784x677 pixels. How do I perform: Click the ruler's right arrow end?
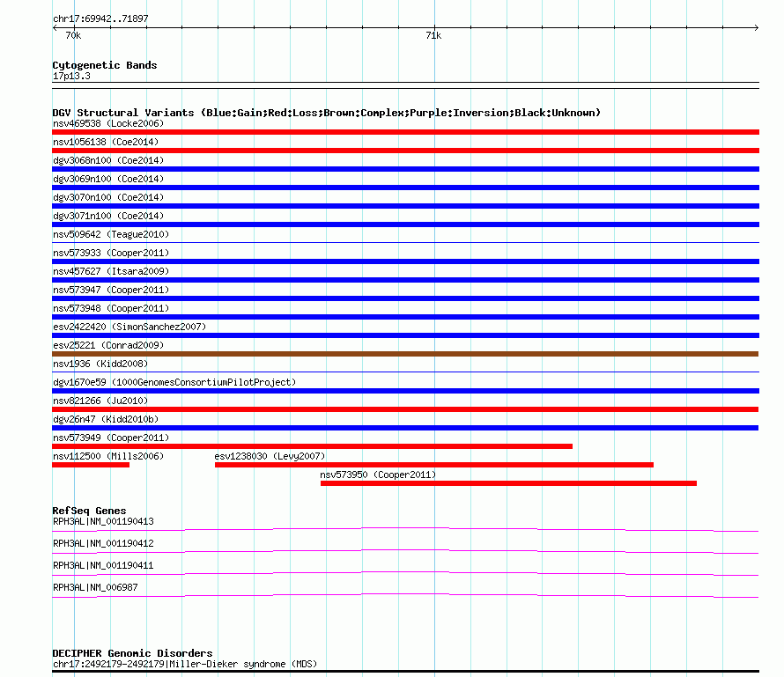757,28
